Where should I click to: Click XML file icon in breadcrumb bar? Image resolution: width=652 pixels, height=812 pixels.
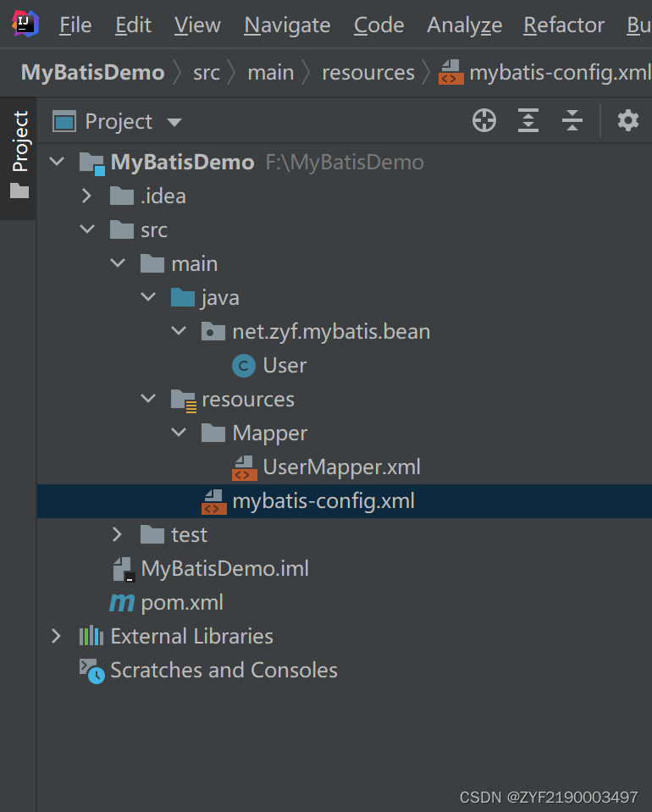[450, 72]
